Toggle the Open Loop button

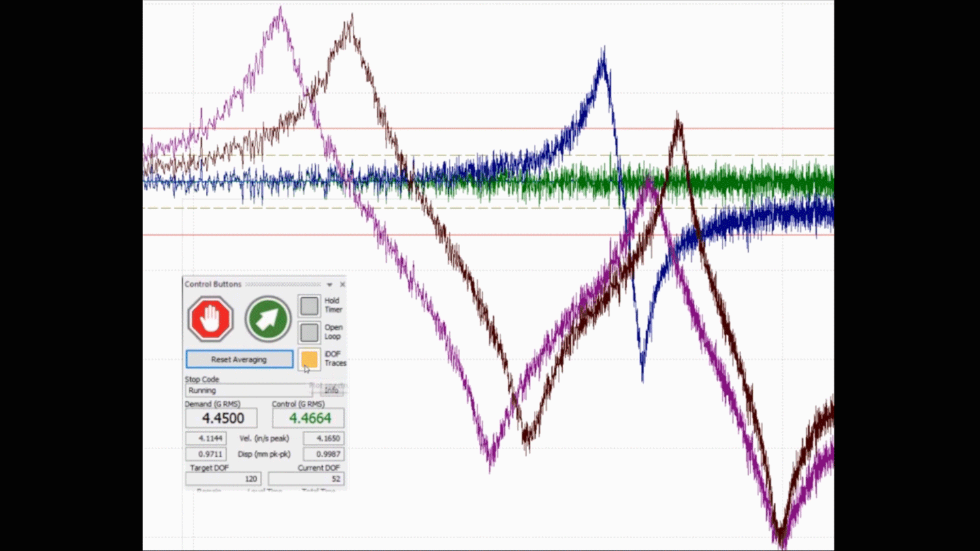coord(309,332)
